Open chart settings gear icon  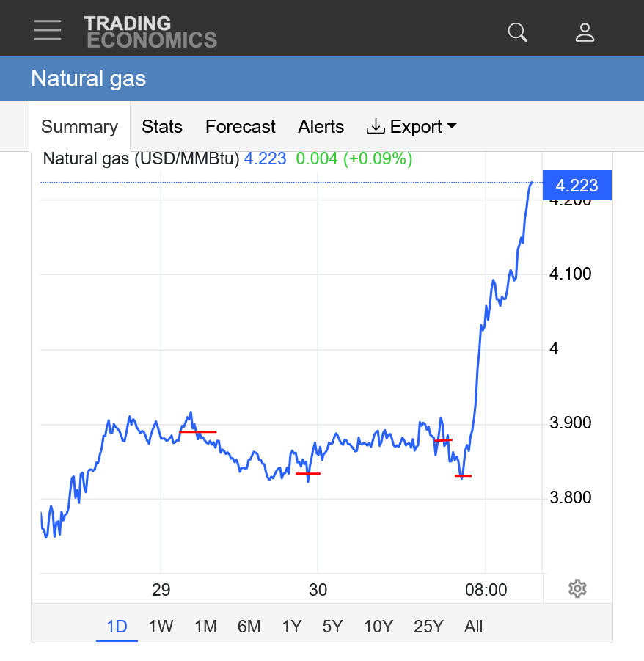point(577,588)
